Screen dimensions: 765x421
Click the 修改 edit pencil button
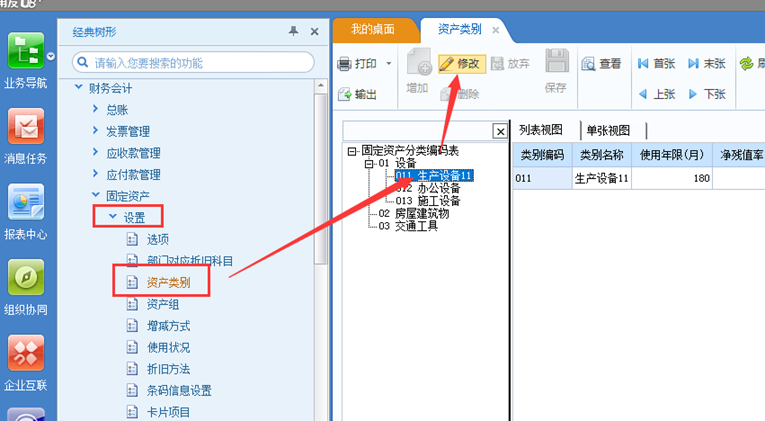point(461,63)
